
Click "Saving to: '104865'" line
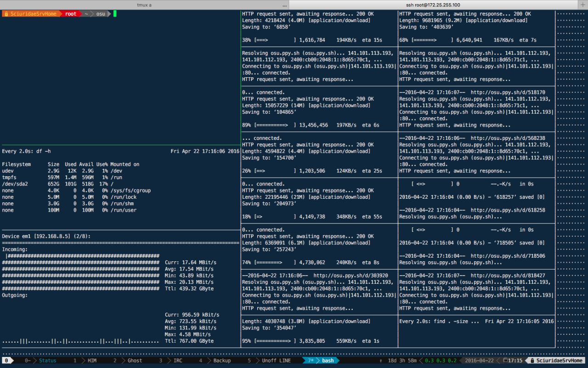pos(269,112)
